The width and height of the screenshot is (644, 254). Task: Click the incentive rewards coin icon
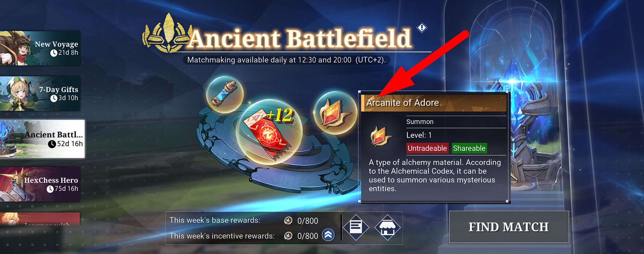[x=288, y=236]
